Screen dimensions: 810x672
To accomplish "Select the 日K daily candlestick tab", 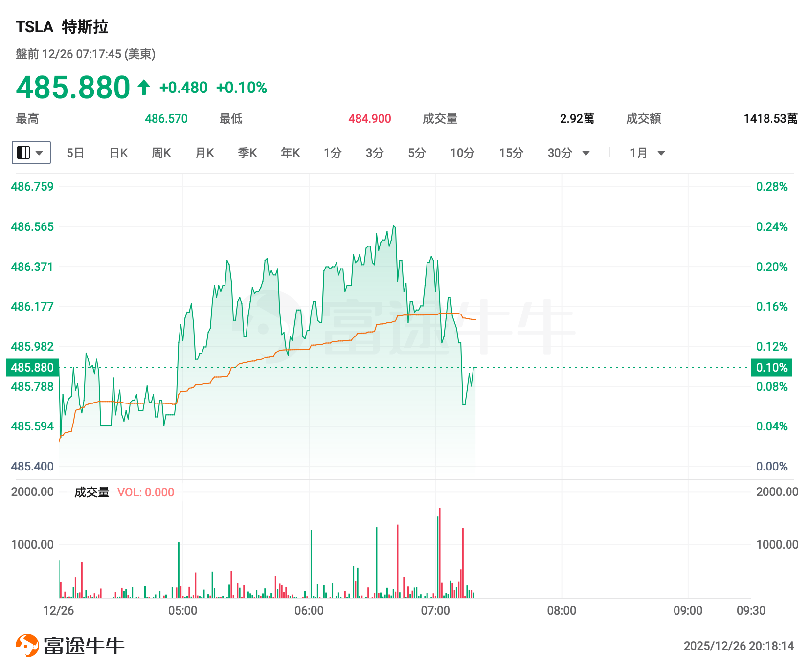I will click(118, 153).
